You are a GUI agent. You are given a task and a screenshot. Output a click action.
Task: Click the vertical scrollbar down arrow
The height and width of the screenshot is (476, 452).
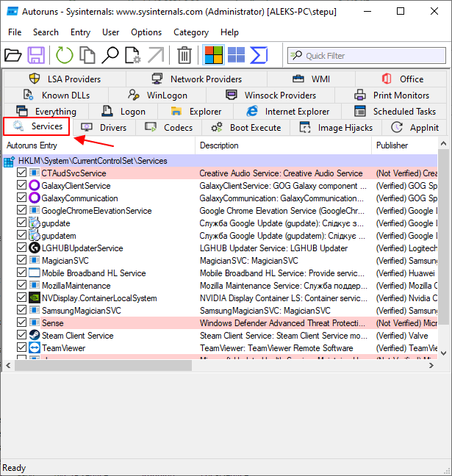point(443,353)
